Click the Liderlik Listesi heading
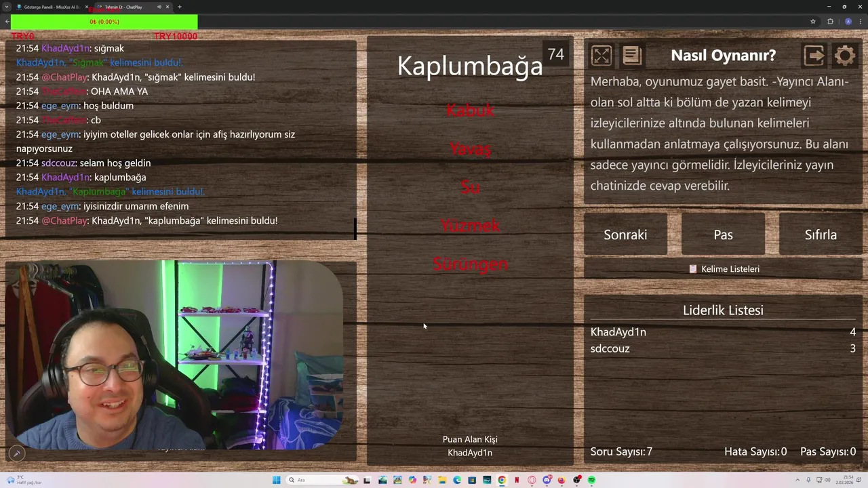Viewport: 868px width, 488px height. [723, 310]
